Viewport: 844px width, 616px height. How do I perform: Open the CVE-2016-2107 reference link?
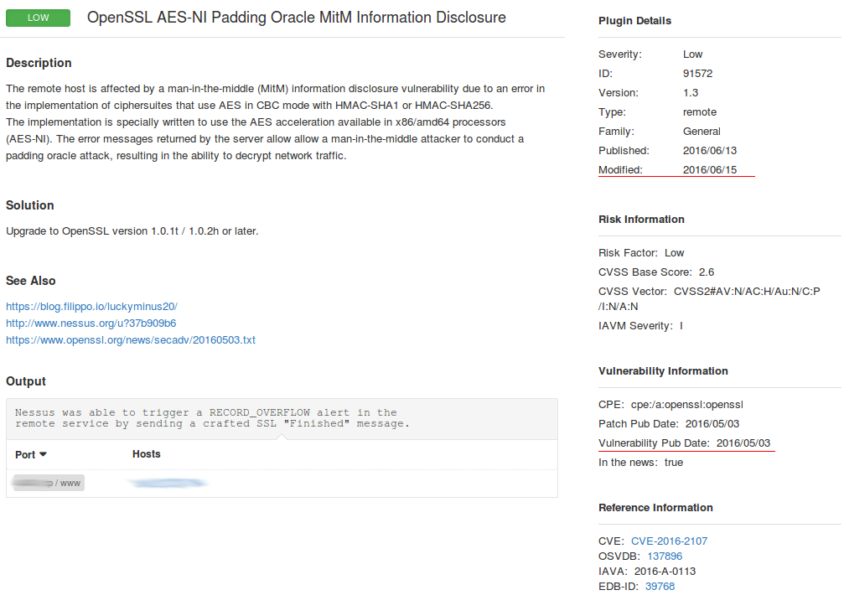click(669, 541)
